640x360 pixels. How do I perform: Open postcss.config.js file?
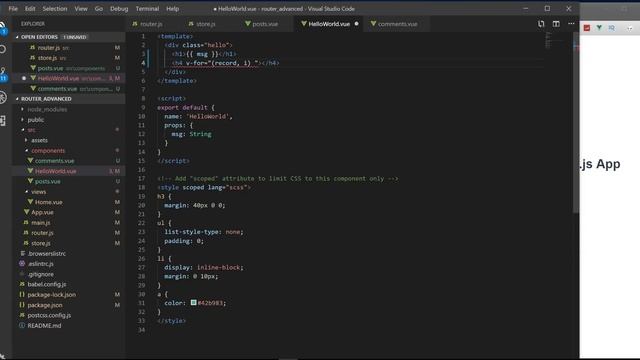(69, 315)
